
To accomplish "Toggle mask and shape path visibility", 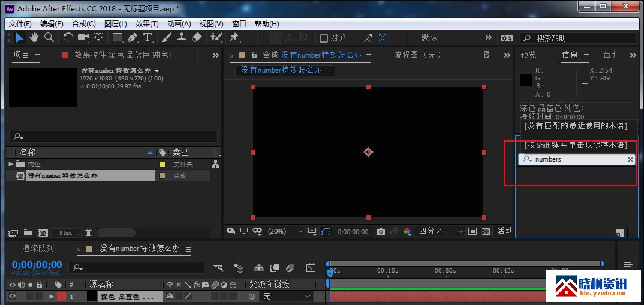I will 325,231.
